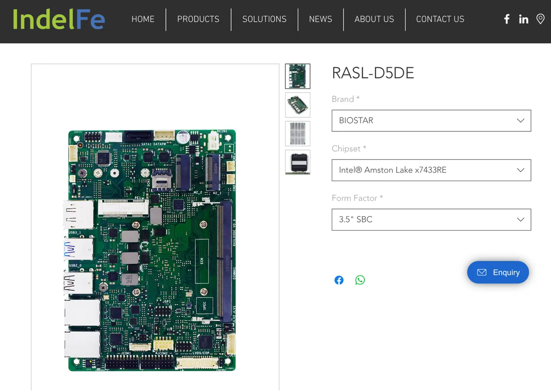Go to CONTACT US page

coord(440,19)
